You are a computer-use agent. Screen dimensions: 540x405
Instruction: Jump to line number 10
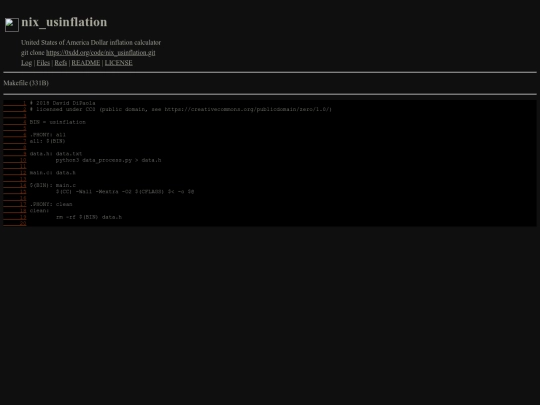click(15, 160)
